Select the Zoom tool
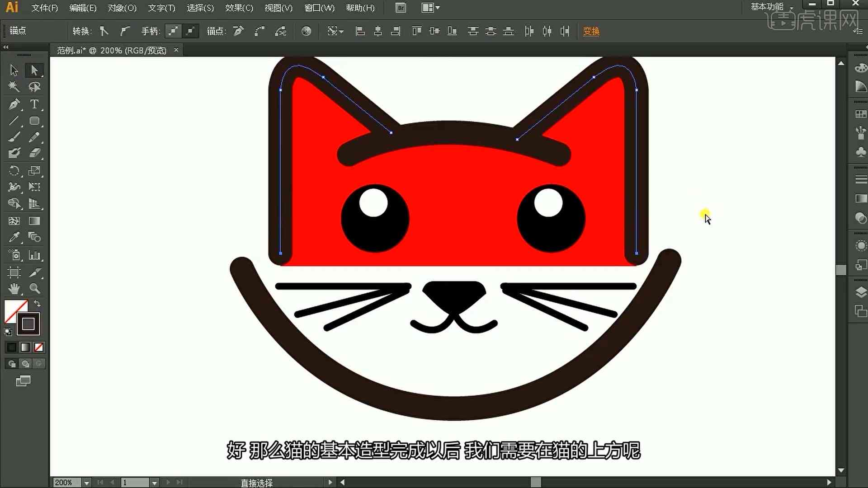The width and height of the screenshot is (868, 488). 34,288
